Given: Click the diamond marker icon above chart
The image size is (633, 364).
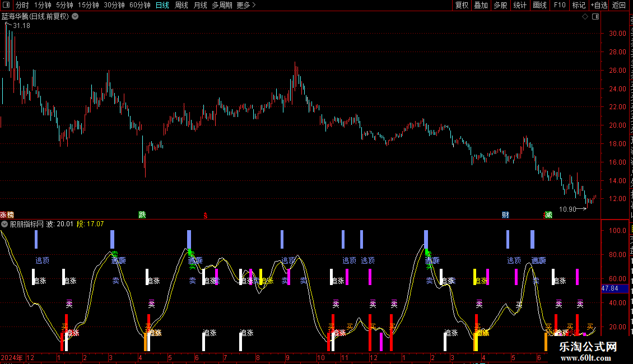Looking at the screenshot, I should point(585,17).
